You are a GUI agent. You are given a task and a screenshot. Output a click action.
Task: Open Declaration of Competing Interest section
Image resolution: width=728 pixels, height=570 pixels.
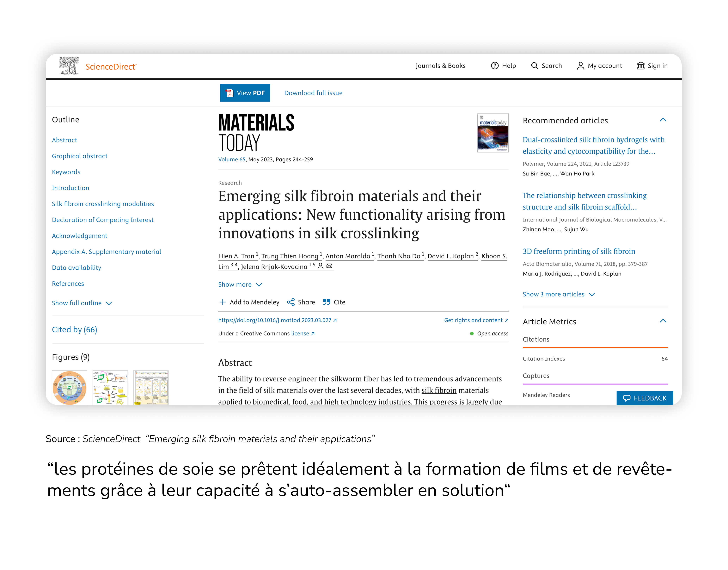click(103, 220)
